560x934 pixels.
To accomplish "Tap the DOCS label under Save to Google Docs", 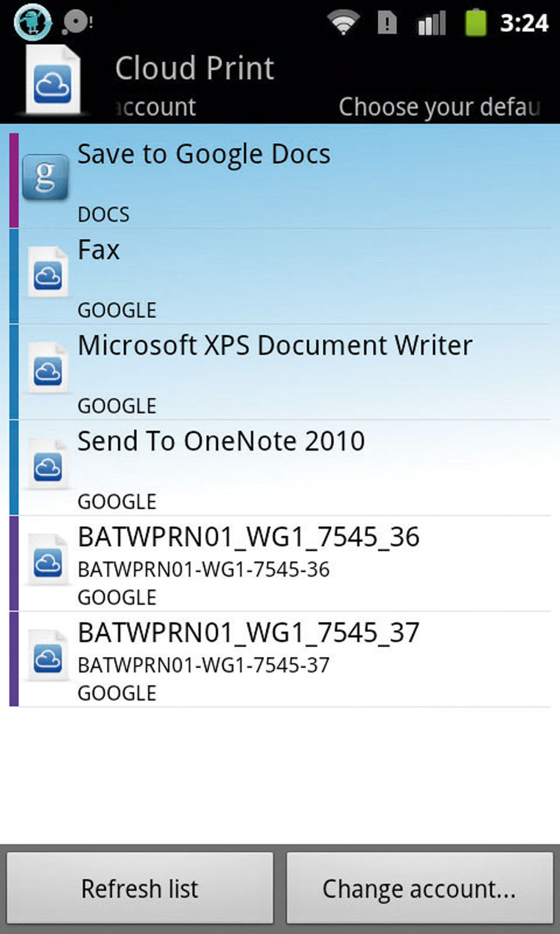I will pos(103,214).
